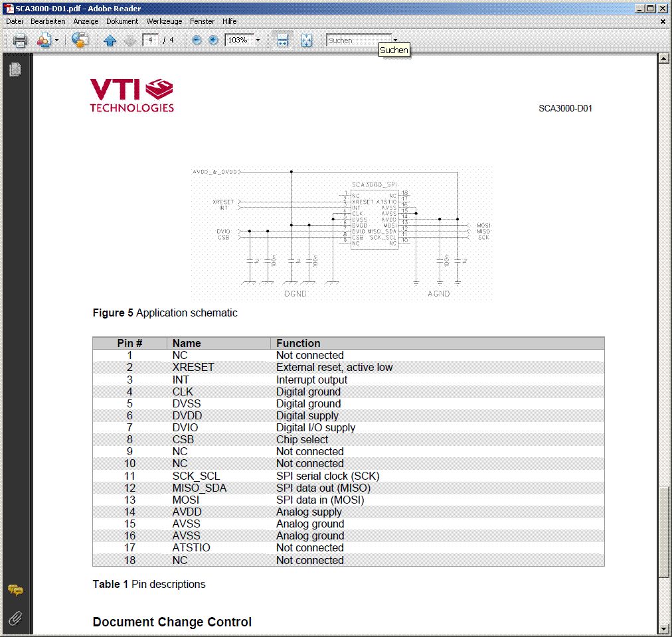Open the zoom percentage dropdown arrow
672x637 pixels.
click(x=258, y=40)
